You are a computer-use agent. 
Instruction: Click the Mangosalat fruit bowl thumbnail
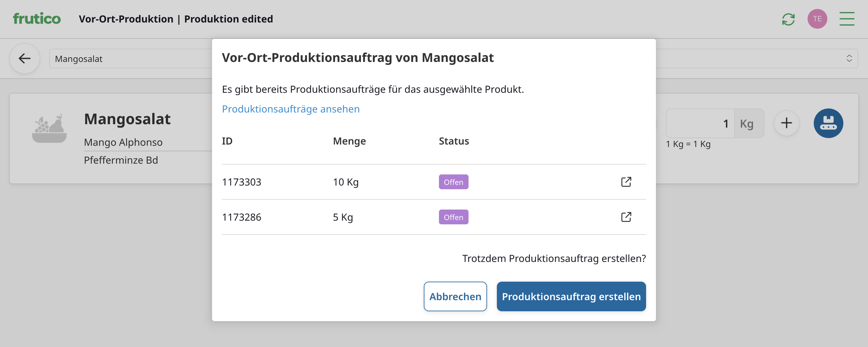pyautogui.click(x=49, y=129)
